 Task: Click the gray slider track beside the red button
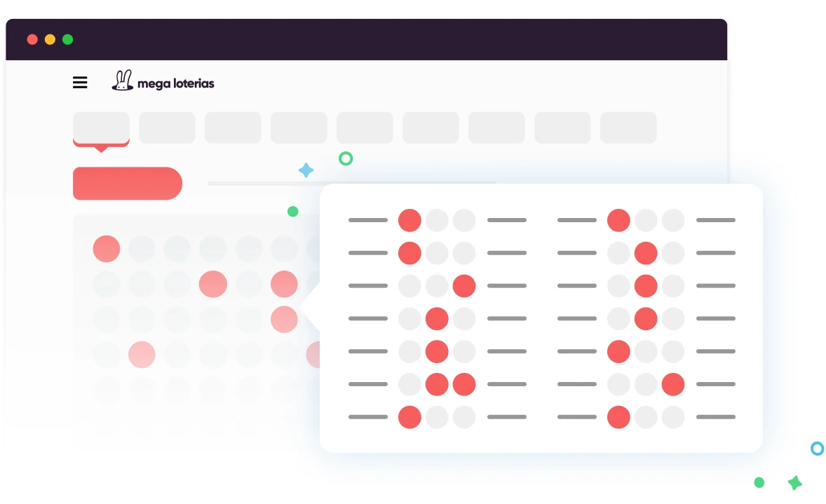click(x=263, y=184)
